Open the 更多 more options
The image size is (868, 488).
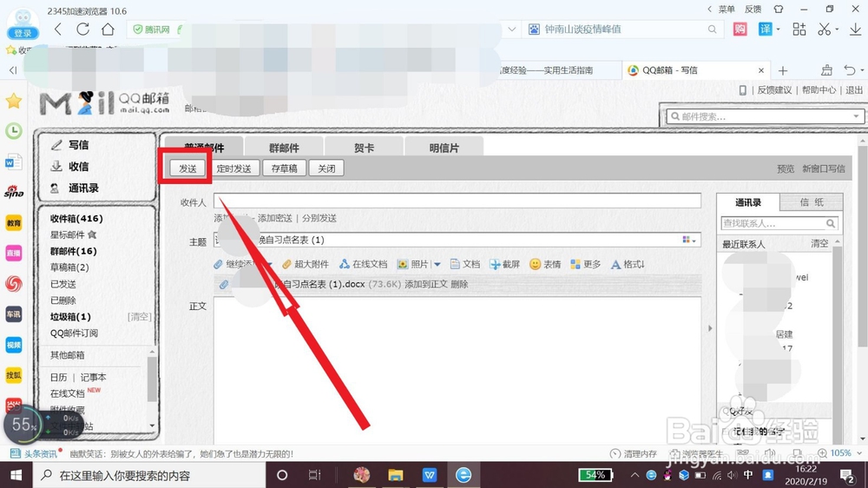coord(586,264)
